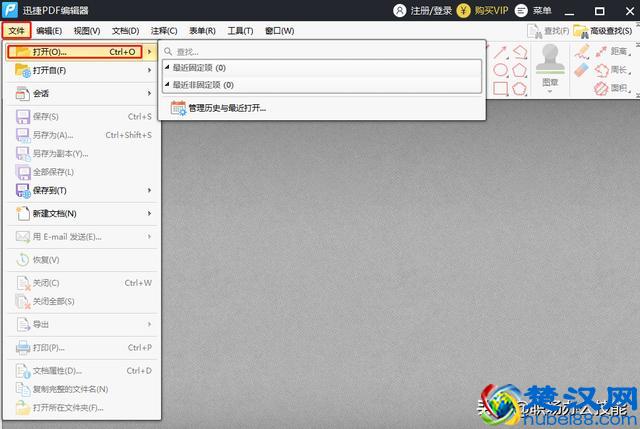Expand the 打开(O) submenu arrow
Viewport: 640px width, 429px height.
pyautogui.click(x=150, y=52)
